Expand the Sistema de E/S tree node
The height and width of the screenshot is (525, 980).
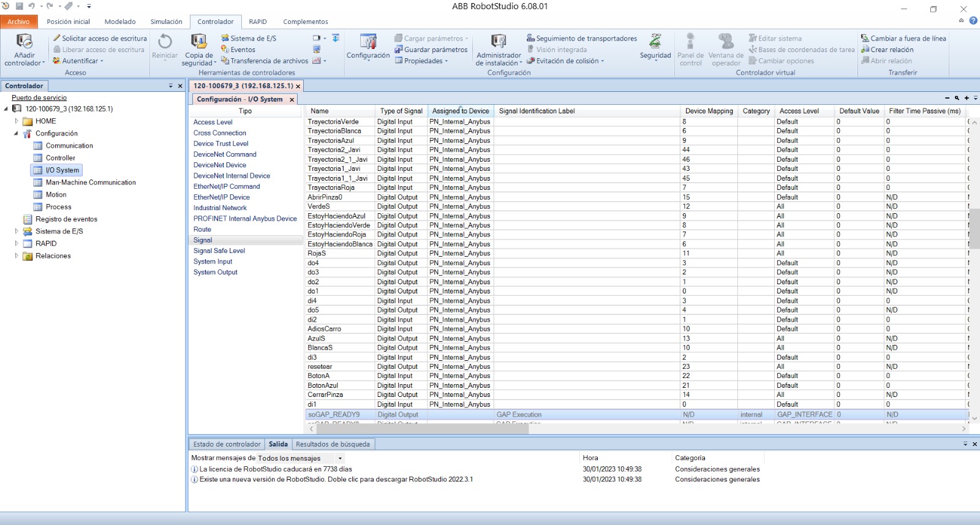point(17,232)
